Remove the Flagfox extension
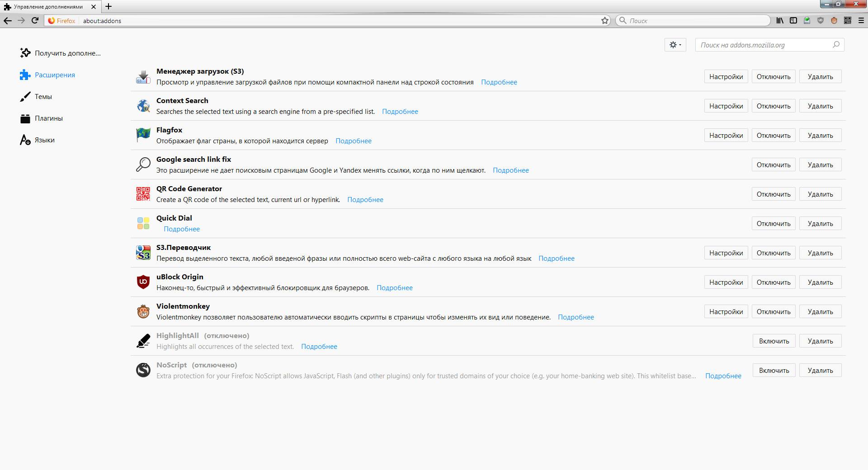Screen dimensions: 868x470 coord(820,135)
